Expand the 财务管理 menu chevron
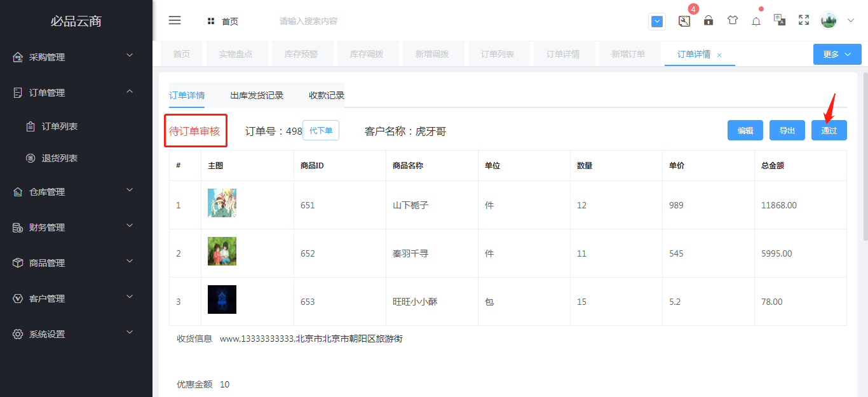Screen dimensions: 868x397 point(130,226)
